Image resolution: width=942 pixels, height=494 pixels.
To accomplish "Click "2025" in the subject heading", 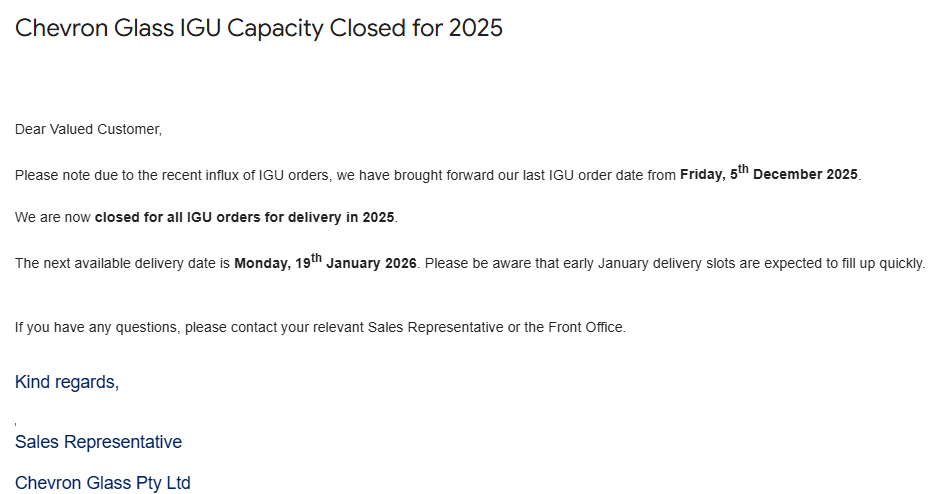I will [476, 28].
